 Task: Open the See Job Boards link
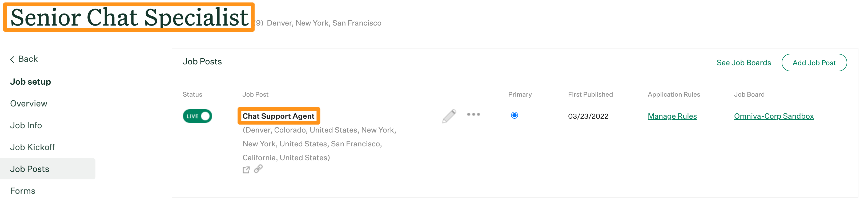(x=744, y=62)
